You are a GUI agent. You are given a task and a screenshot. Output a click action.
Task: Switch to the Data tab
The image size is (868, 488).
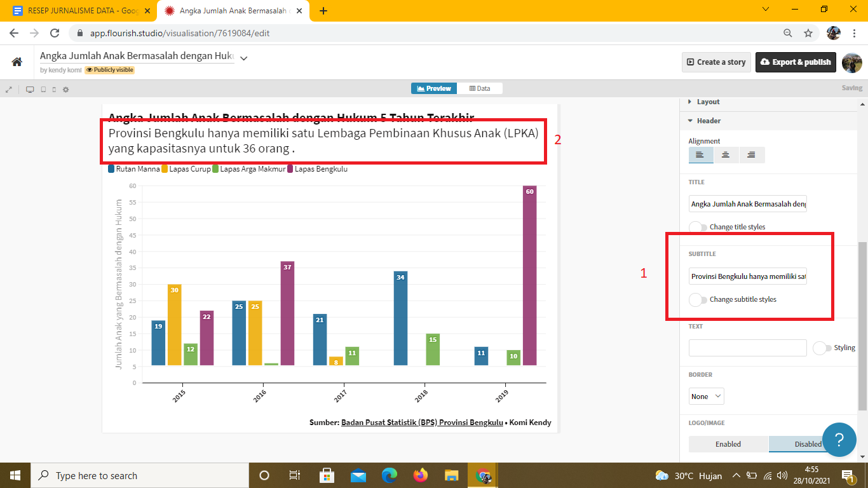pos(480,88)
